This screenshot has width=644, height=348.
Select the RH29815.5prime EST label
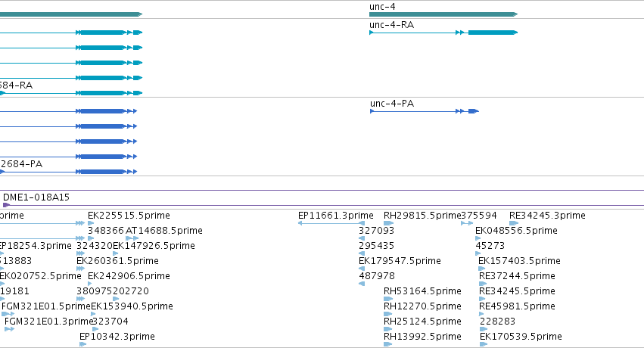tap(422, 216)
